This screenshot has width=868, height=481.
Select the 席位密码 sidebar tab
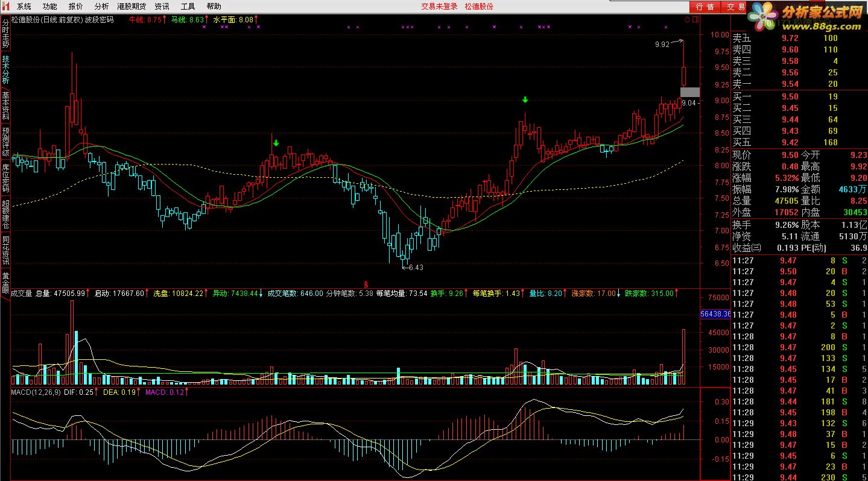(5, 178)
